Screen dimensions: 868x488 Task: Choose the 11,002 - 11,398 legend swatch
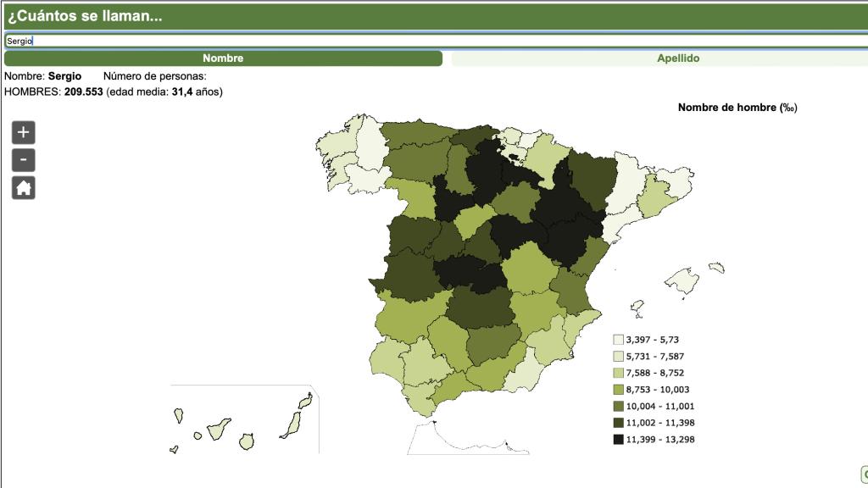(619, 423)
